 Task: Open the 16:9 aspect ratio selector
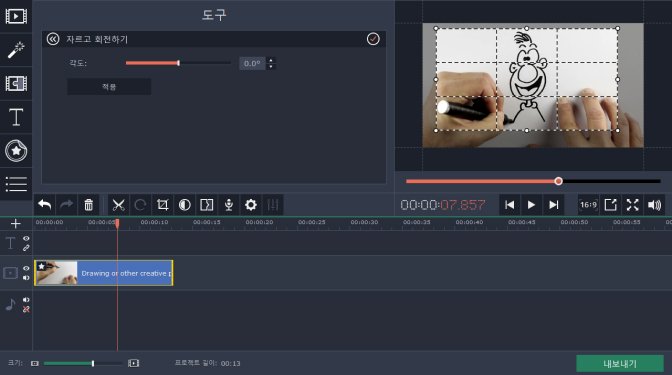(x=588, y=205)
